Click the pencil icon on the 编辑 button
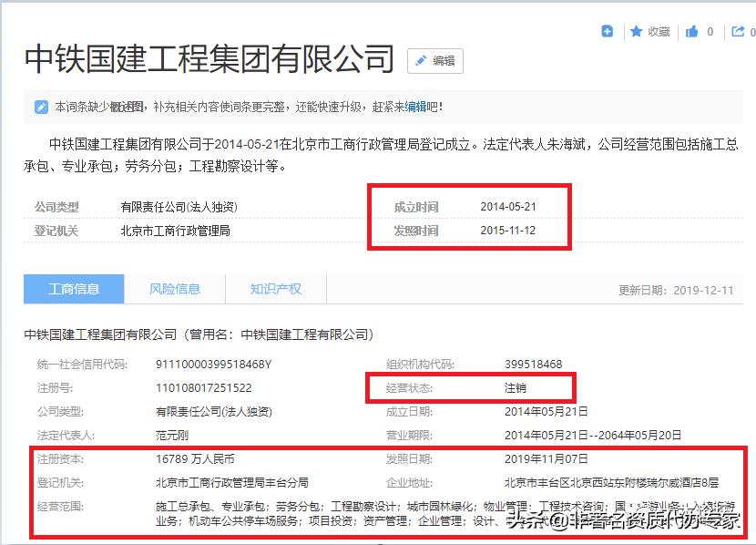The height and width of the screenshot is (545, 756). (x=421, y=61)
